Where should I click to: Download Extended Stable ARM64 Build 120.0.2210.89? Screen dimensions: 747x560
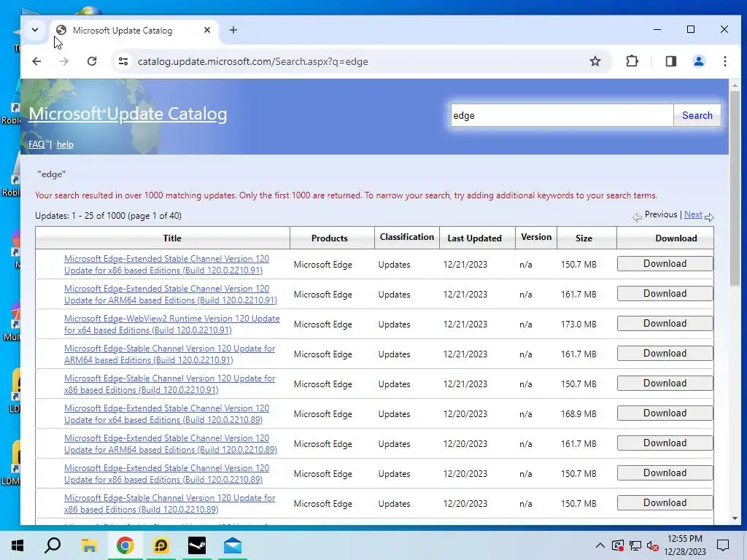(x=665, y=443)
